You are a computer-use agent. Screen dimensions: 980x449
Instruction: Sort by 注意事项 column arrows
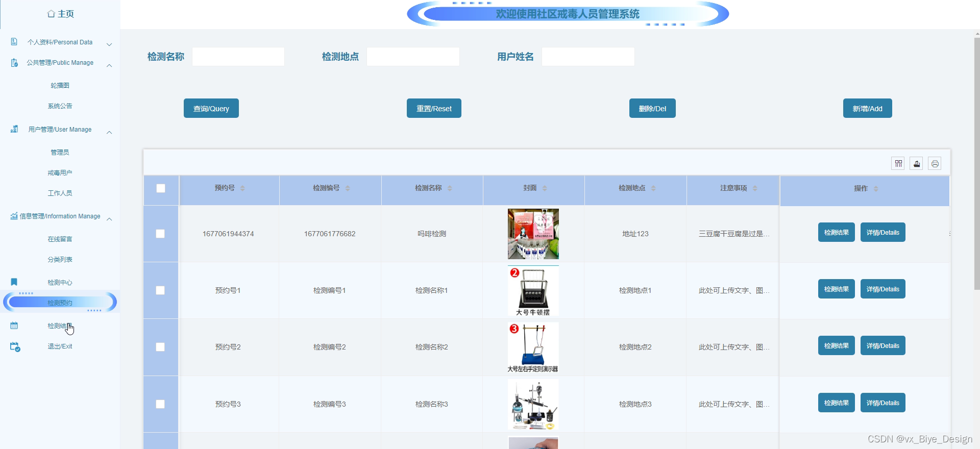point(755,188)
